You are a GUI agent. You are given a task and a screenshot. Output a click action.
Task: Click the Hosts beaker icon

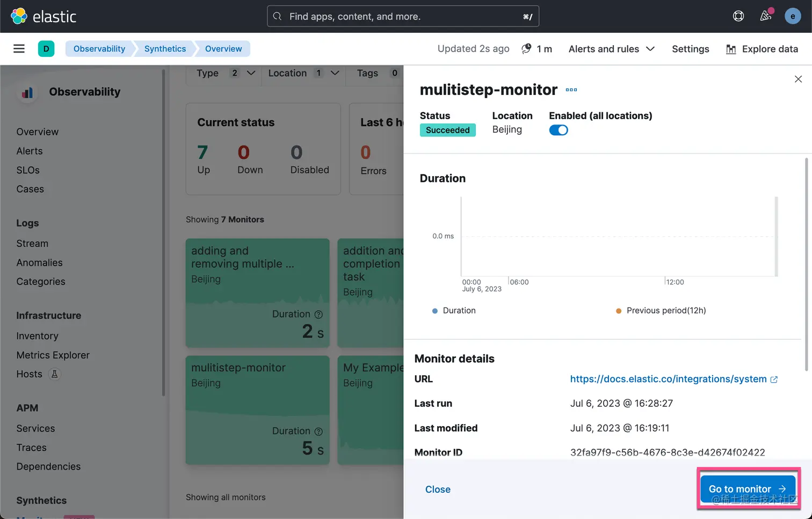54,374
